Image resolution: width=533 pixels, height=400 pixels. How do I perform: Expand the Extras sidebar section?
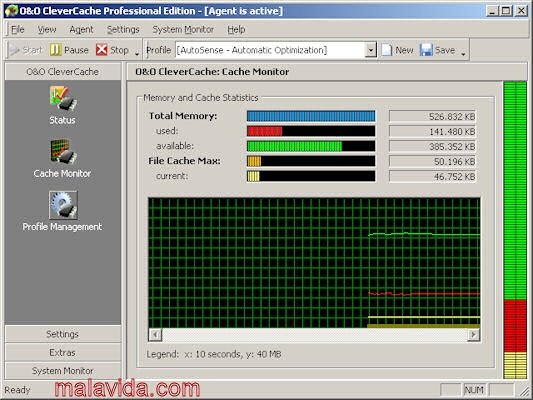click(63, 352)
